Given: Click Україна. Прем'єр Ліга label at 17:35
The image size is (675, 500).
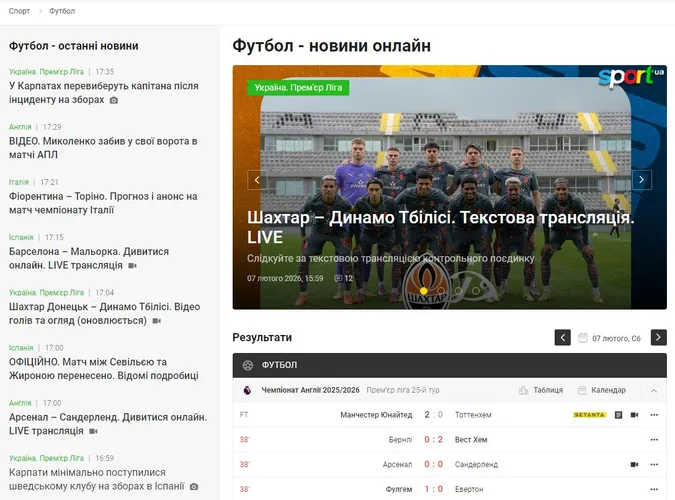Looking at the screenshot, I should [x=46, y=71].
